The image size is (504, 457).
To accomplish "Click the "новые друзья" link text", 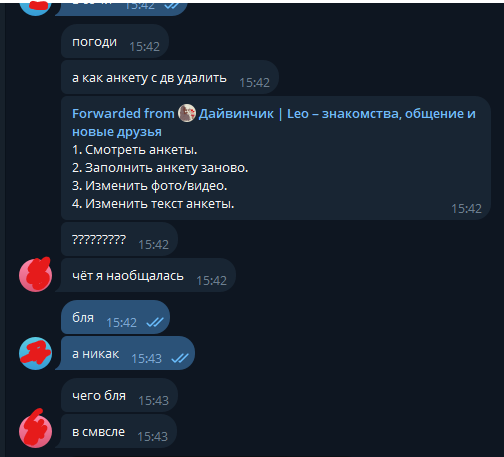I will (x=117, y=132).
